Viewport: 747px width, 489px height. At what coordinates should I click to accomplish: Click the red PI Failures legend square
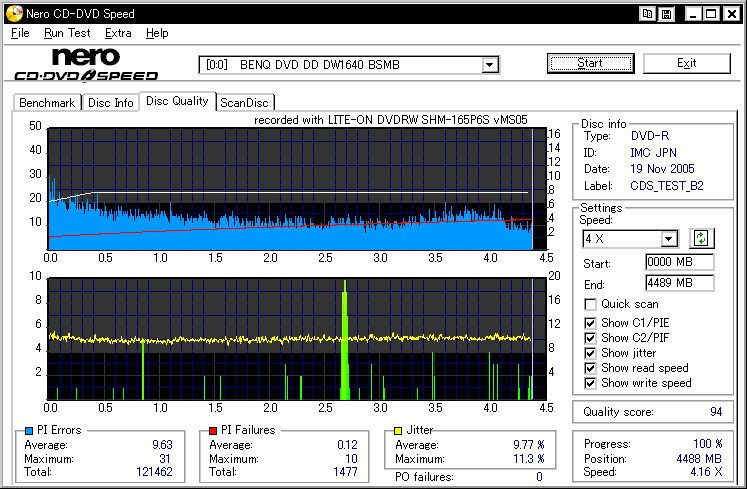tap(212, 430)
